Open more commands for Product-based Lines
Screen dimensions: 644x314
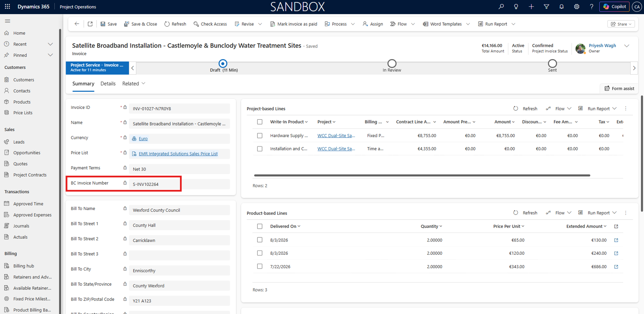(625, 213)
